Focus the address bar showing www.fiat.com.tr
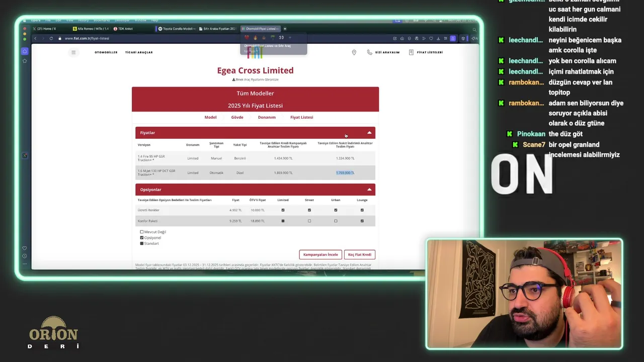The width and height of the screenshot is (644, 362). (87, 38)
